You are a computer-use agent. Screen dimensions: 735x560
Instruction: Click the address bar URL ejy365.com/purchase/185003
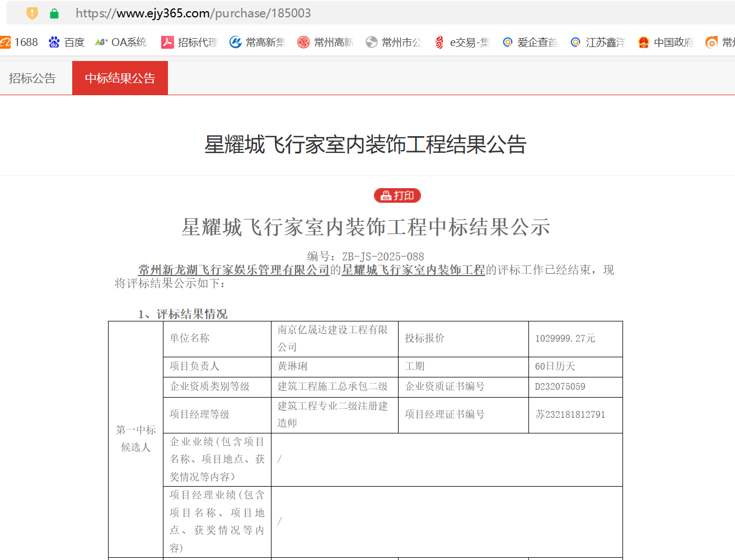193,13
